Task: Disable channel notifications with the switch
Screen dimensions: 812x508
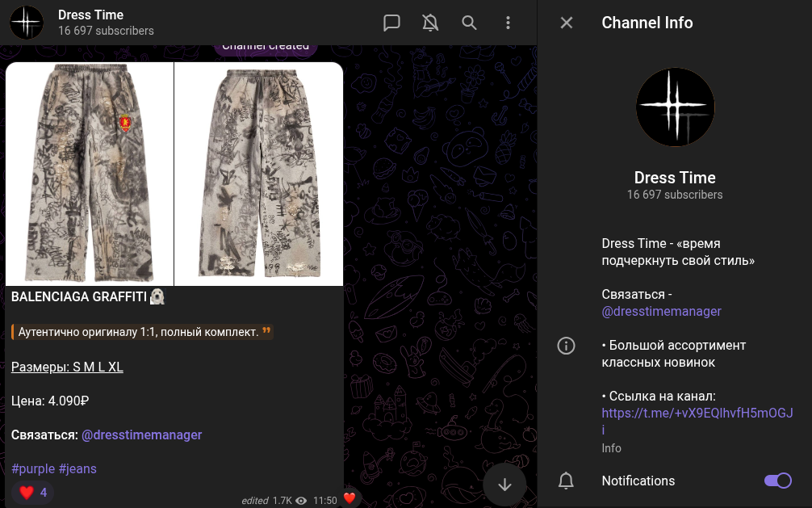Action: 777,481
